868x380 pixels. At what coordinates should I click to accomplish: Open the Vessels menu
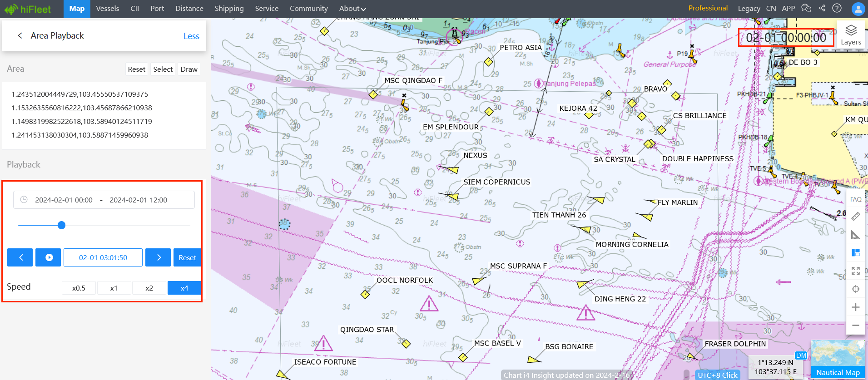108,9
